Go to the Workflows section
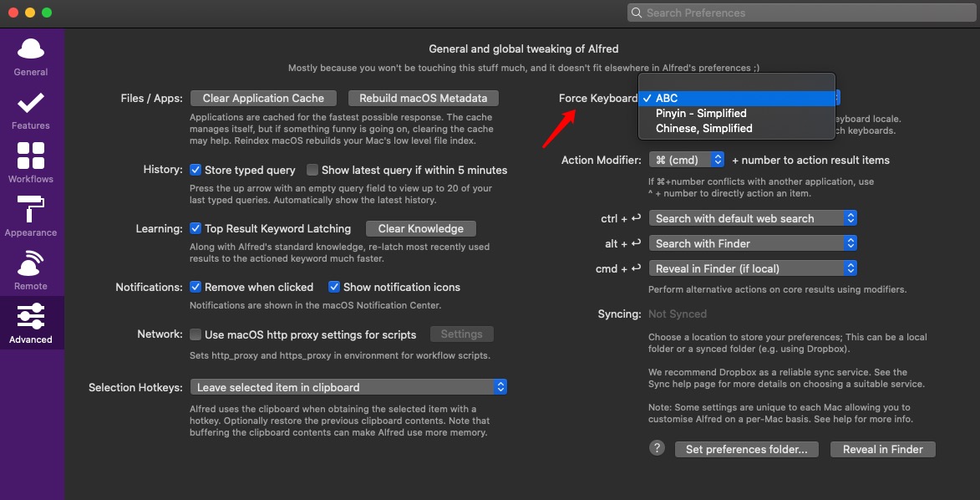 coord(31,163)
